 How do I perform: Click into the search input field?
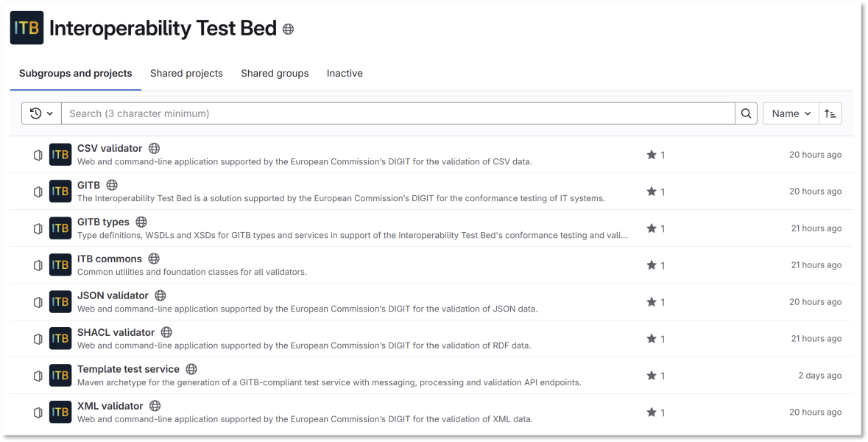(x=398, y=113)
